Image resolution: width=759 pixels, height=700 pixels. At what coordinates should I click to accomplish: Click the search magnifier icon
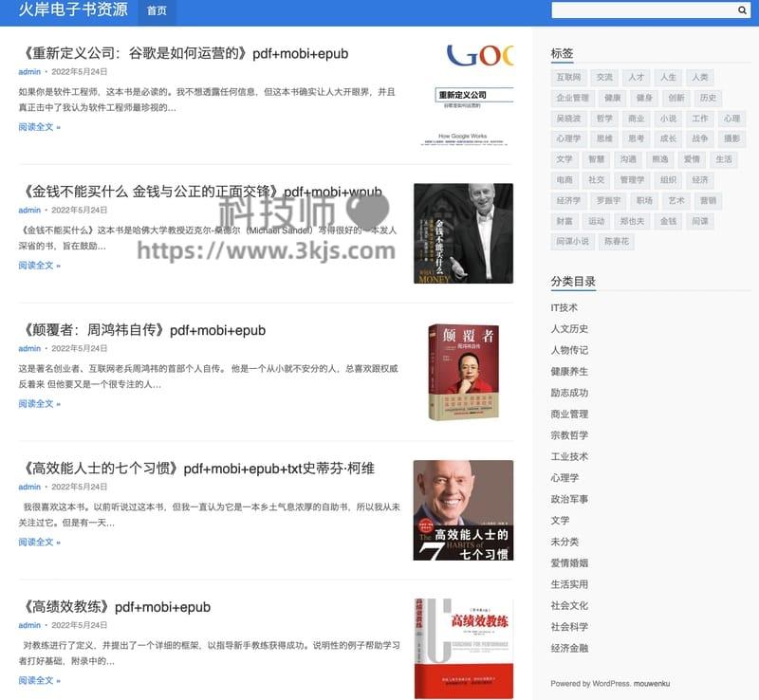742,10
